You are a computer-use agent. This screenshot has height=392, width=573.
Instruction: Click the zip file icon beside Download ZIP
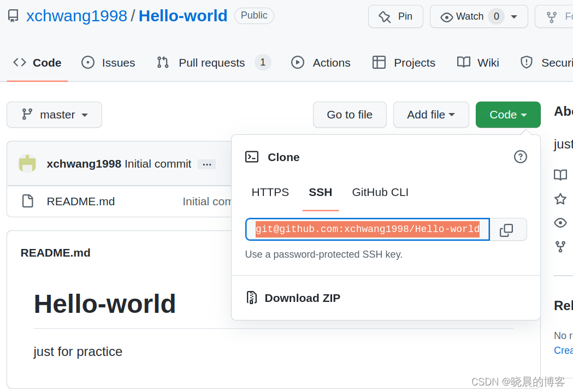(252, 298)
